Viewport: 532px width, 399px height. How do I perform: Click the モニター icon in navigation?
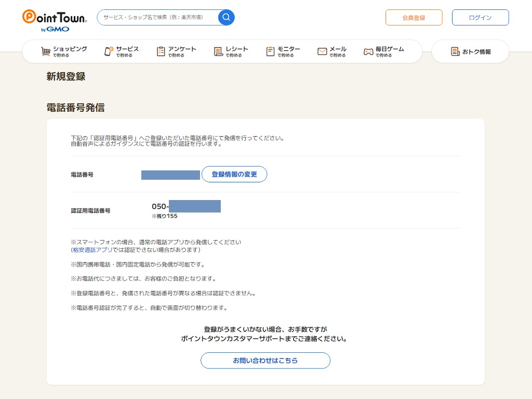pos(270,51)
